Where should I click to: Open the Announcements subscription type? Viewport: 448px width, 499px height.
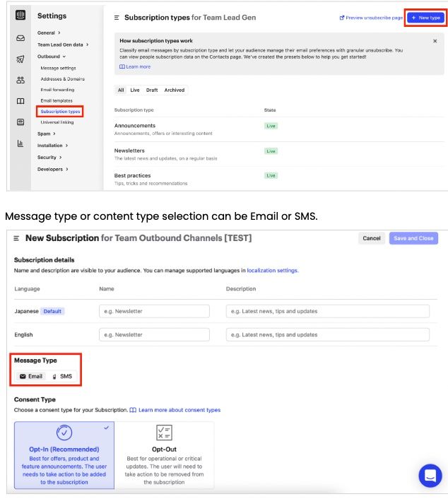point(135,126)
